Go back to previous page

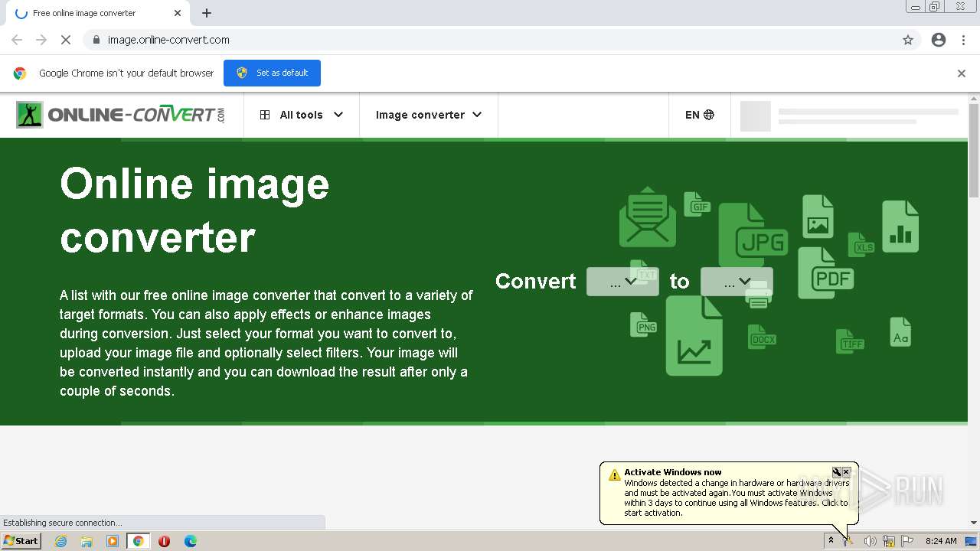pos(17,40)
